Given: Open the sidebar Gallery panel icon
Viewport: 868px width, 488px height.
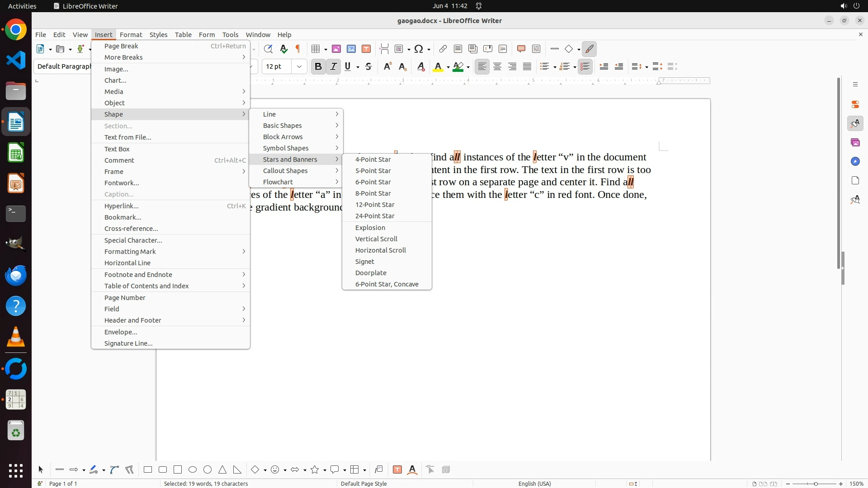Looking at the screenshot, I should (x=855, y=142).
